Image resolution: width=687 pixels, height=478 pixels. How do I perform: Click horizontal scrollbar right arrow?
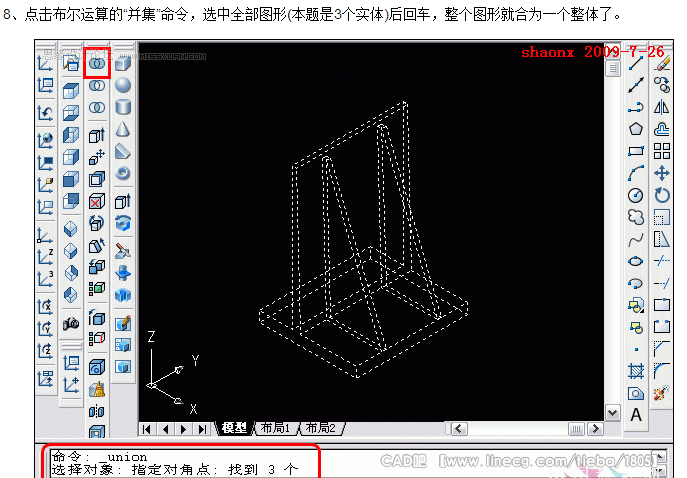coord(595,428)
